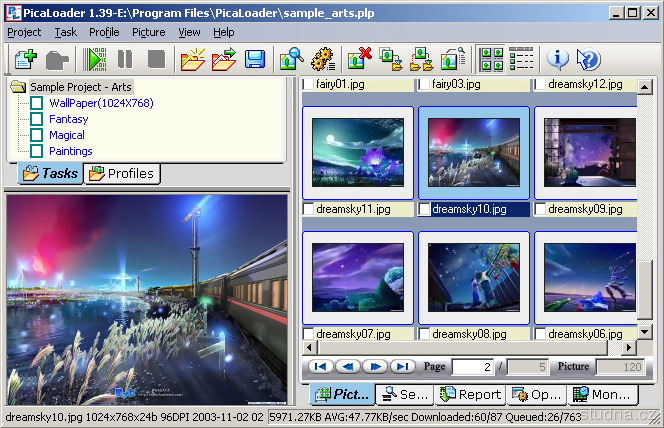The height and width of the screenshot is (428, 664).
Task: Click the magnifier search icon in the toolbar
Action: coord(291,58)
